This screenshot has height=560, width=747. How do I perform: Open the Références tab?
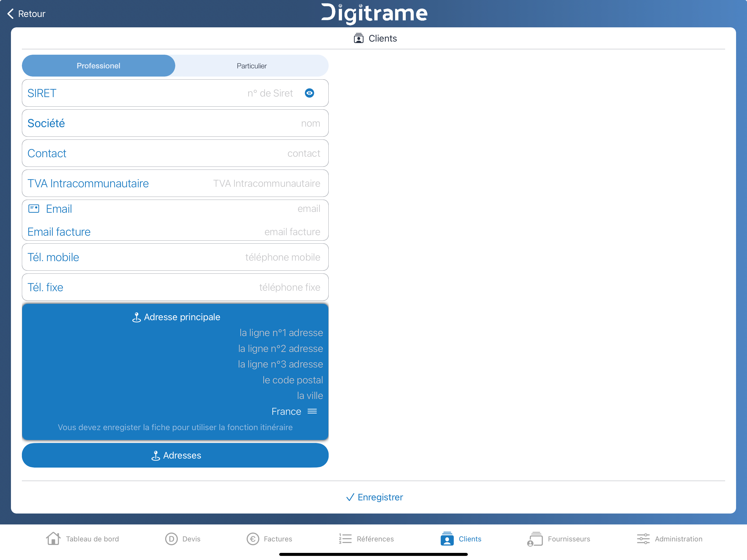point(366,539)
